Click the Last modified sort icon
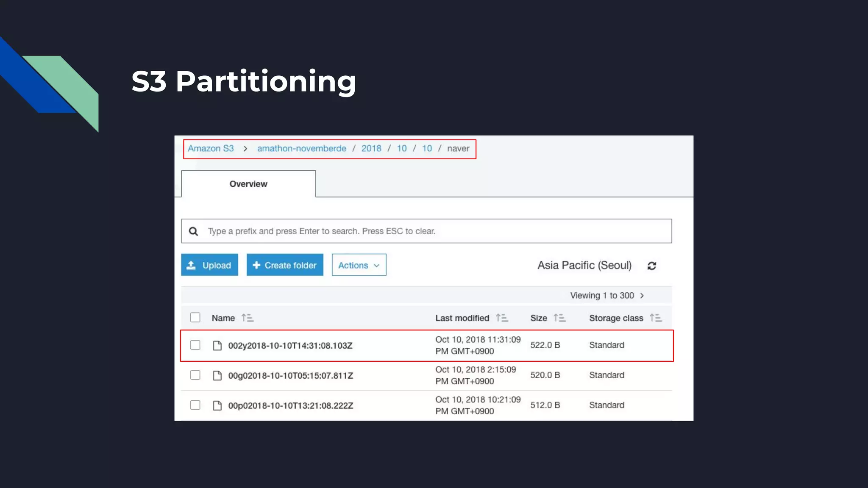The height and width of the screenshot is (488, 868). pyautogui.click(x=502, y=318)
